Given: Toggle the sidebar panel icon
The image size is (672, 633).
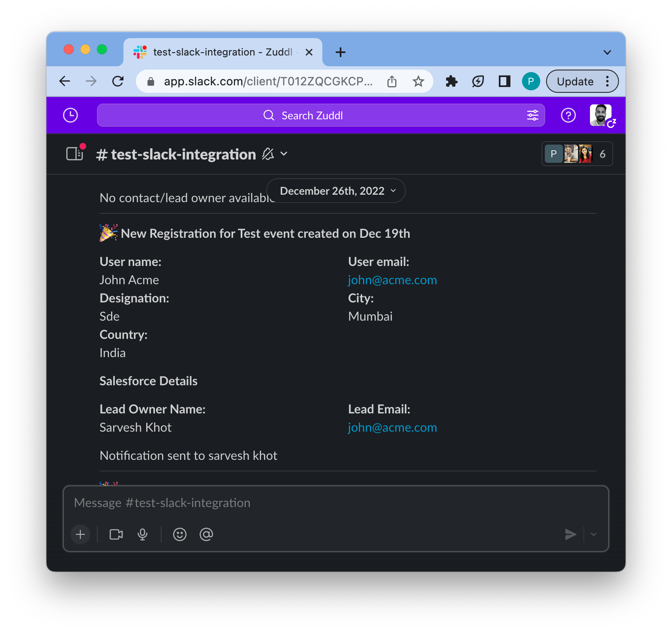Looking at the screenshot, I should click(x=75, y=154).
